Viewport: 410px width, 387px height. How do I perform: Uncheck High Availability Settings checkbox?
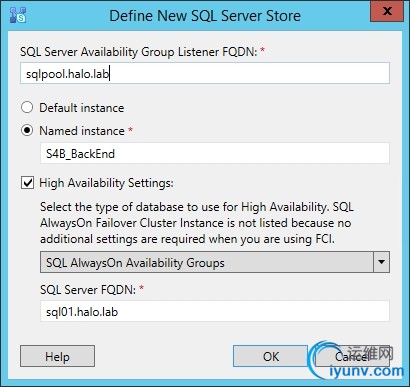coord(27,183)
